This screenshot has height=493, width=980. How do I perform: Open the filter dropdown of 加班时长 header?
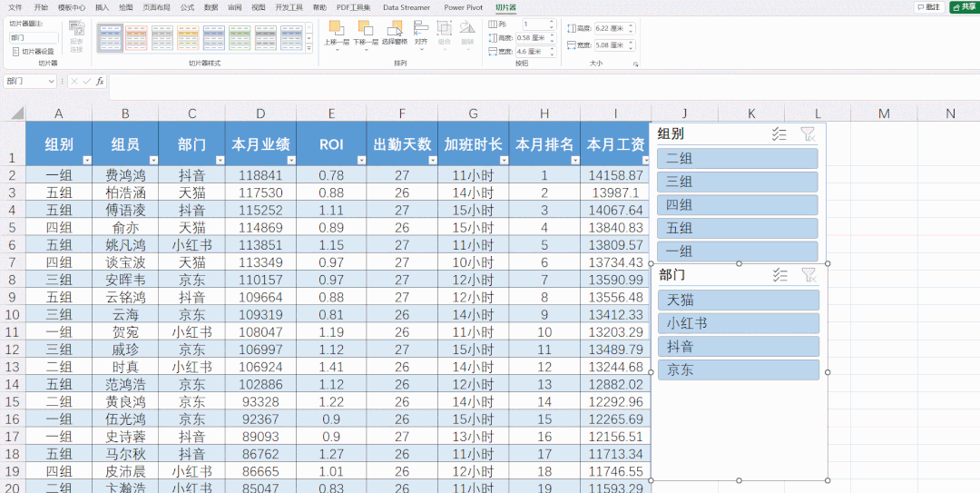tap(504, 161)
